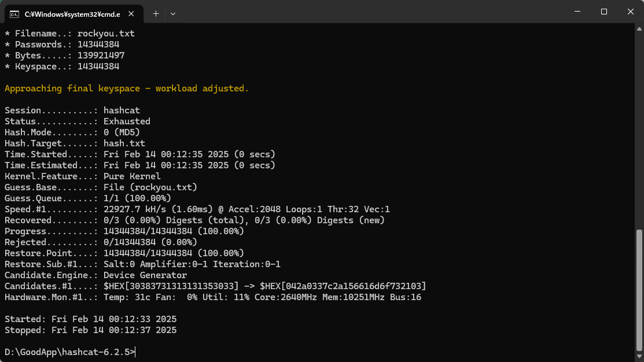Click the Stopped timestamp line

pos(91,330)
